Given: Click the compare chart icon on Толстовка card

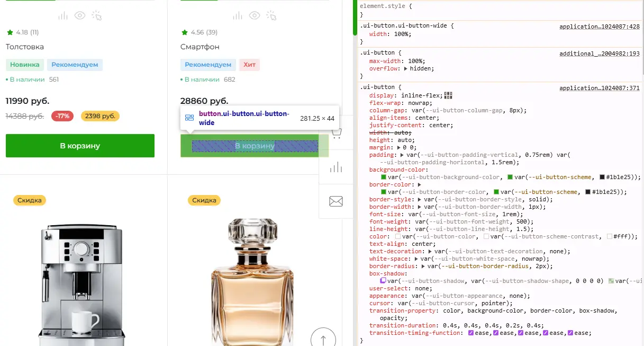Looking at the screenshot, I should (63, 16).
